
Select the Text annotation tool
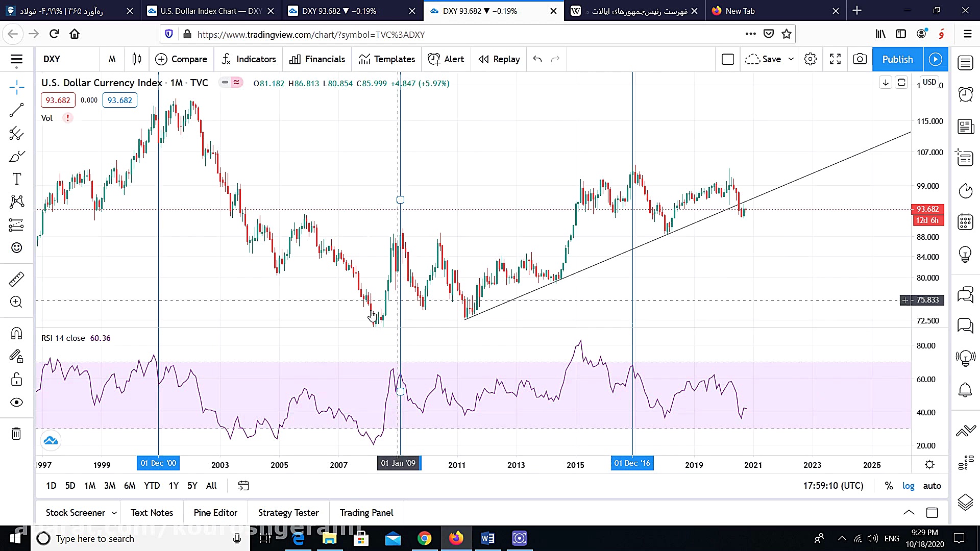(16, 179)
